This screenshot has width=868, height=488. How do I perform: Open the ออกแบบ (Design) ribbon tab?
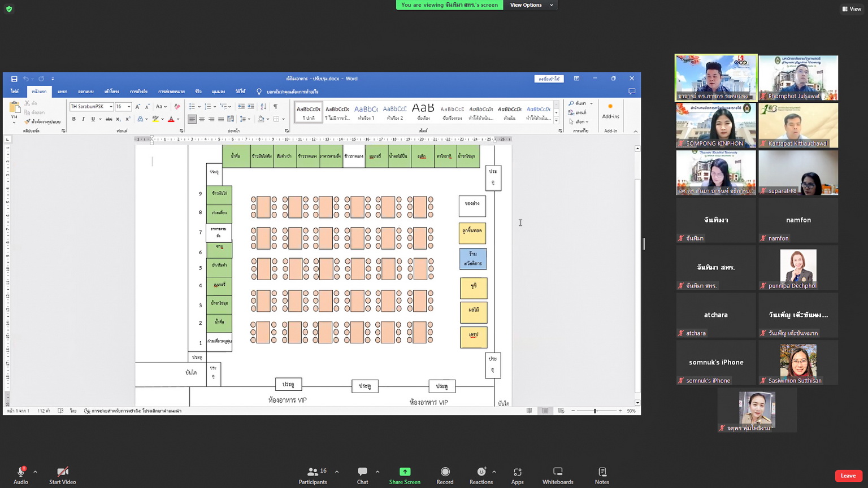tap(86, 91)
